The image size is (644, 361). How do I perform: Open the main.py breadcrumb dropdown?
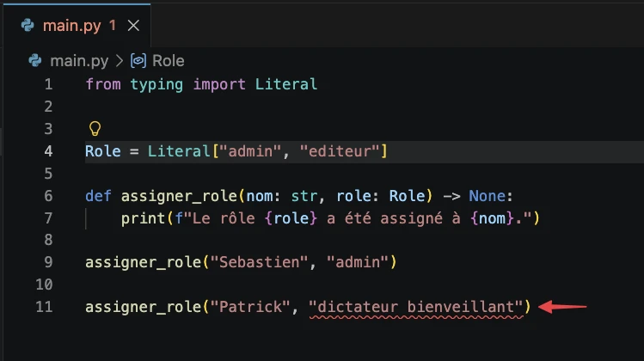[x=78, y=60]
